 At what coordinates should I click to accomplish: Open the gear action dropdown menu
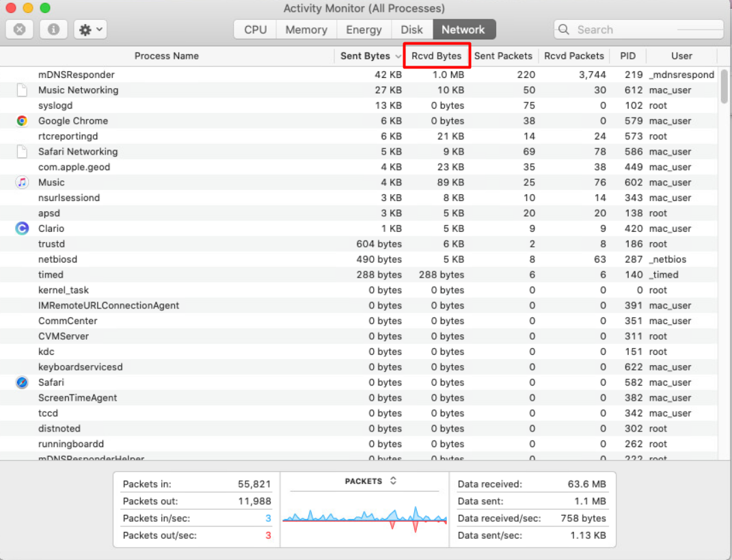(x=91, y=29)
